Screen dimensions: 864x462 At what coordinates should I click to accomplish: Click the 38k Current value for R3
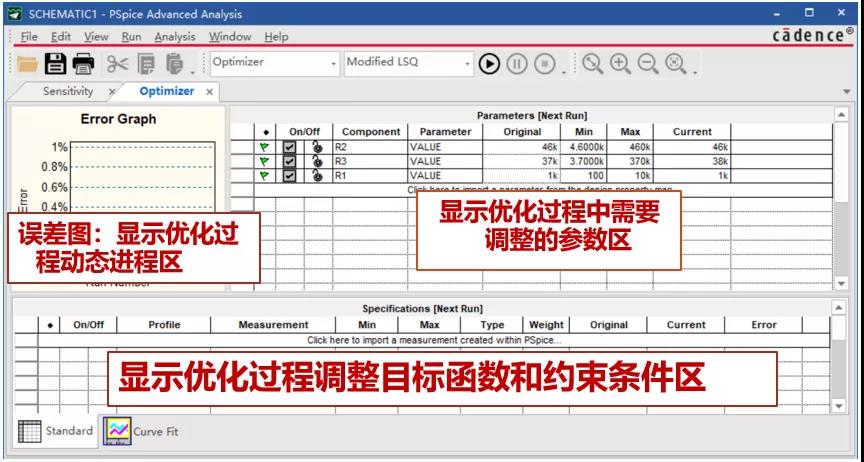[692, 162]
